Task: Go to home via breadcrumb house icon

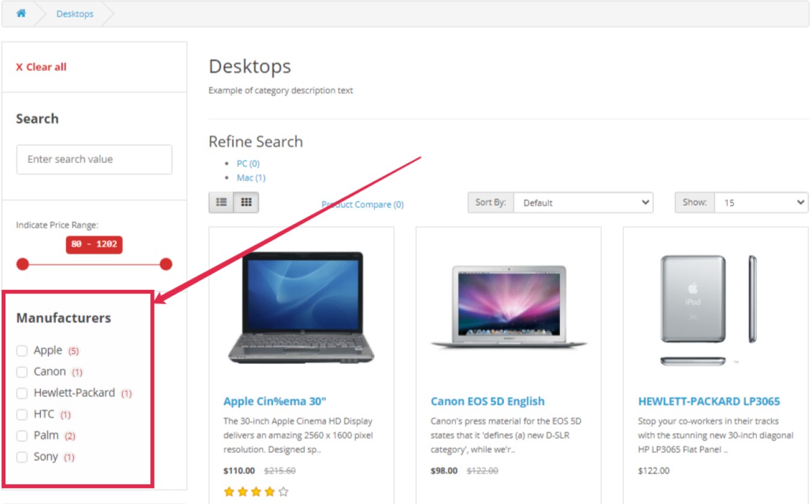Action: (21, 13)
